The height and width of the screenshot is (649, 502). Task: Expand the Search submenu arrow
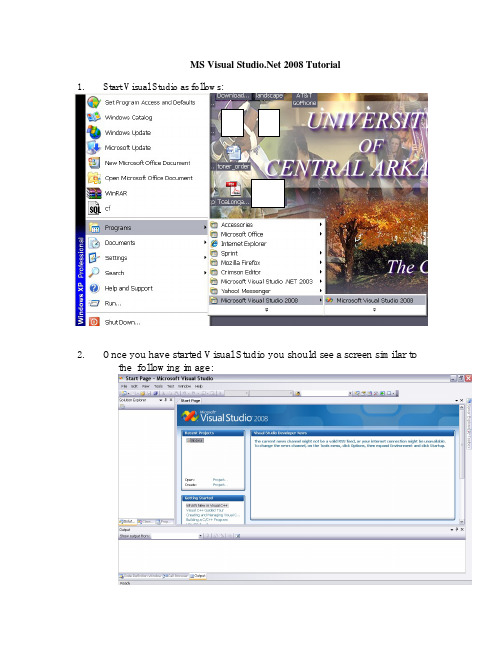coord(205,273)
